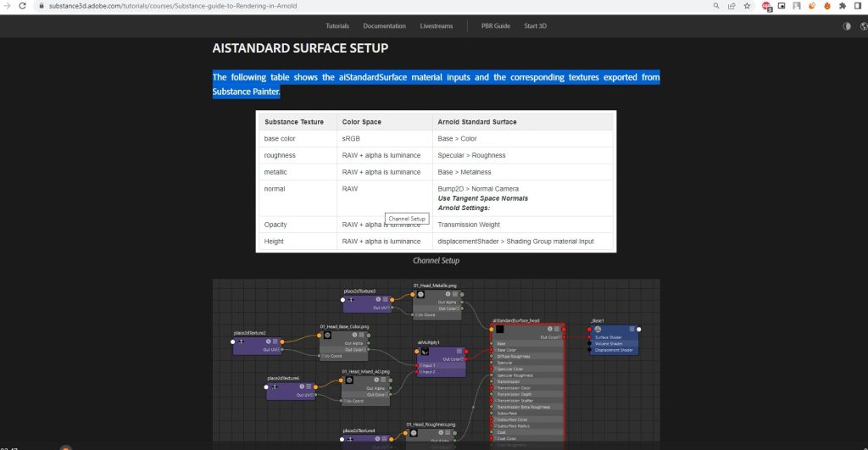Toggle the site dark/light theme icon
The width and height of the screenshot is (868, 450).
(x=847, y=26)
